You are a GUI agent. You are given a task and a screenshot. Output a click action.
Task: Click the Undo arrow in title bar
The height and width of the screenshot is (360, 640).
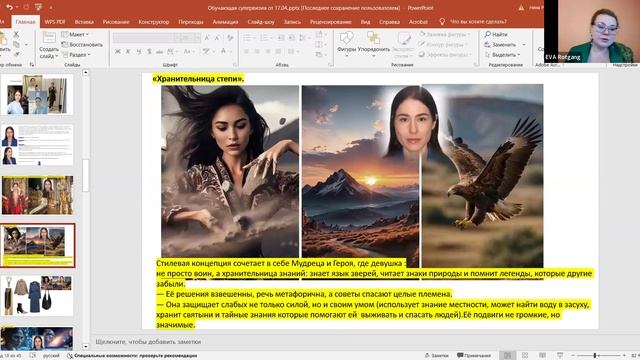(x=9, y=7)
